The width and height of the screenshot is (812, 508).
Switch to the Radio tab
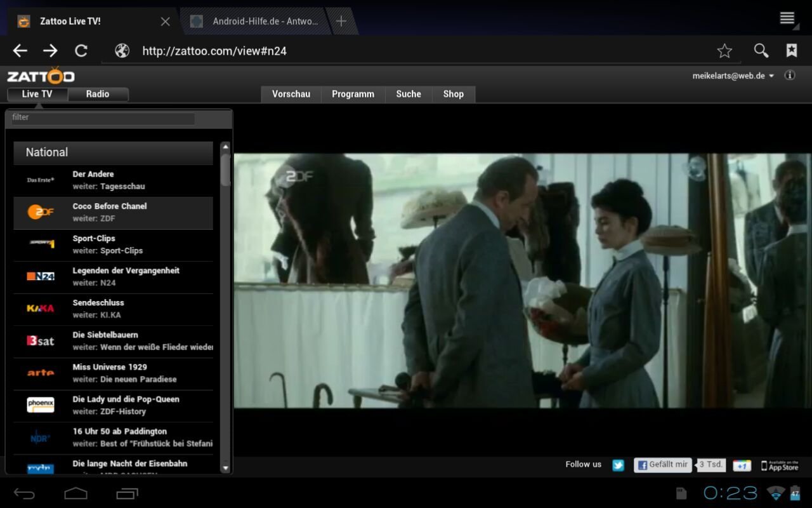tap(98, 94)
